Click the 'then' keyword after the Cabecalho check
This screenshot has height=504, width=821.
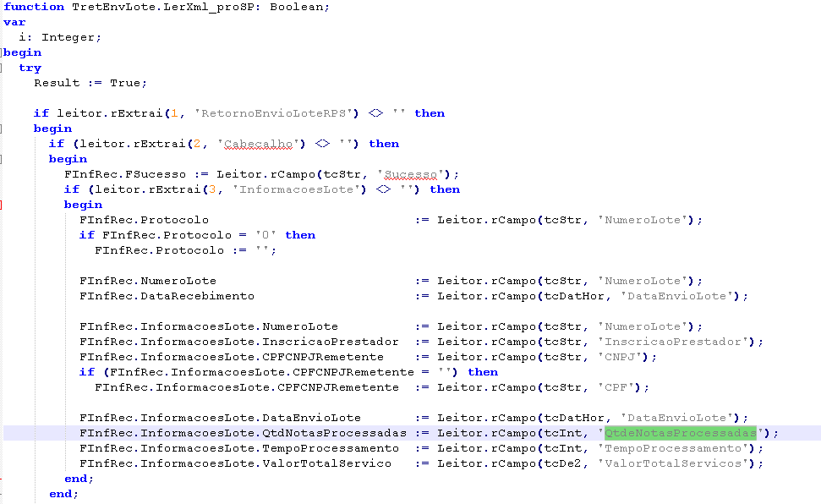(x=384, y=144)
